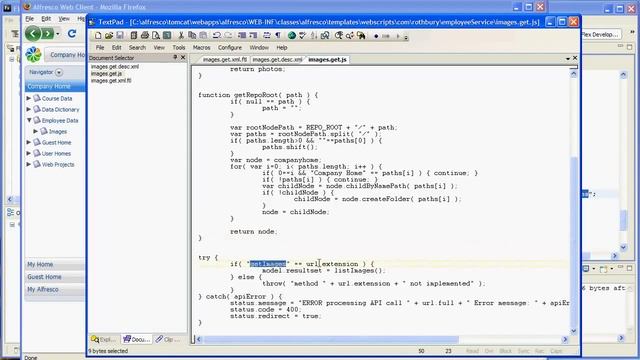Paste from clipboard using toolbar icon
Image resolution: width=640 pixels, height=360 pixels.
pos(203,36)
